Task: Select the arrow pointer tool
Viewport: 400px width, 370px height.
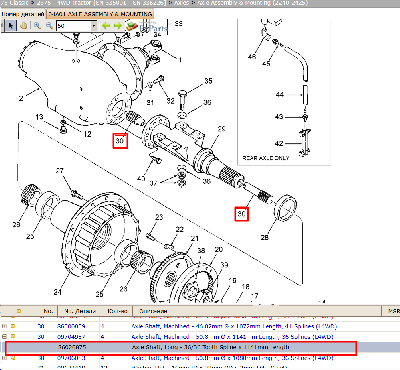Action: (x=11, y=26)
